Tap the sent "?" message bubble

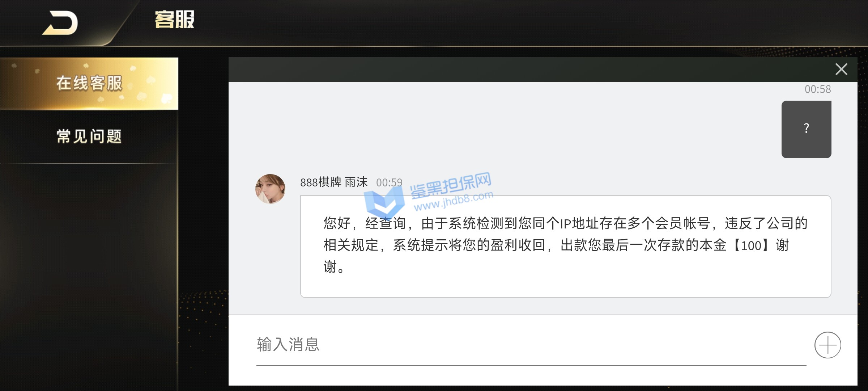pyautogui.click(x=806, y=129)
